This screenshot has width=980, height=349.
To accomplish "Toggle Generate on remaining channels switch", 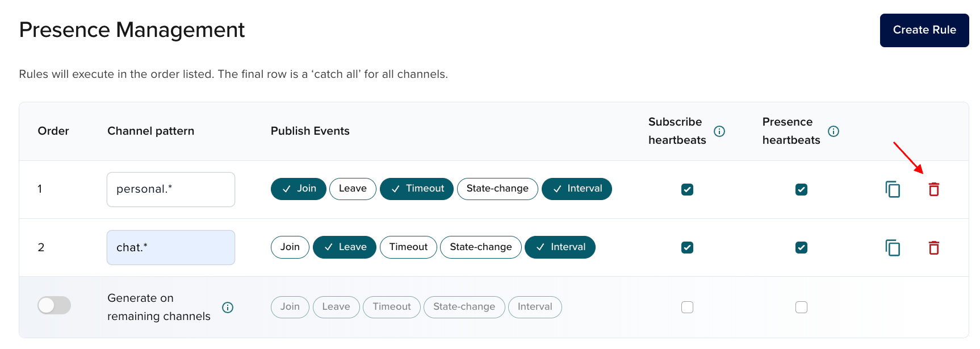I will tap(54, 305).
